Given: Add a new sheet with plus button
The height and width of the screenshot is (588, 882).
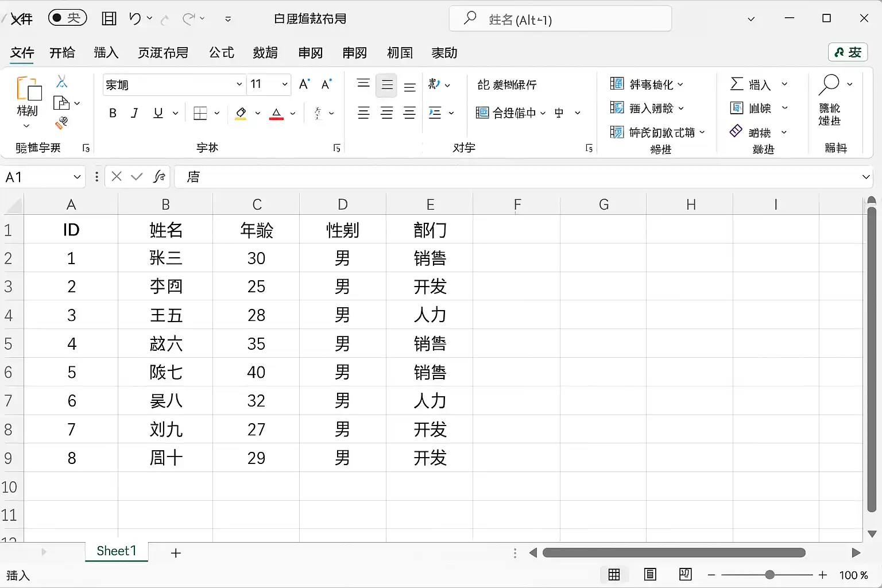Looking at the screenshot, I should coord(176,553).
